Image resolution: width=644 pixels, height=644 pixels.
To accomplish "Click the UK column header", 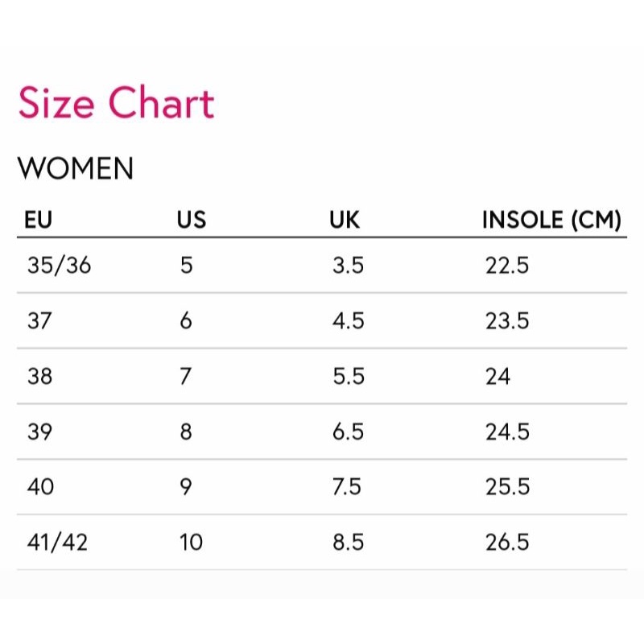I will point(345,219).
